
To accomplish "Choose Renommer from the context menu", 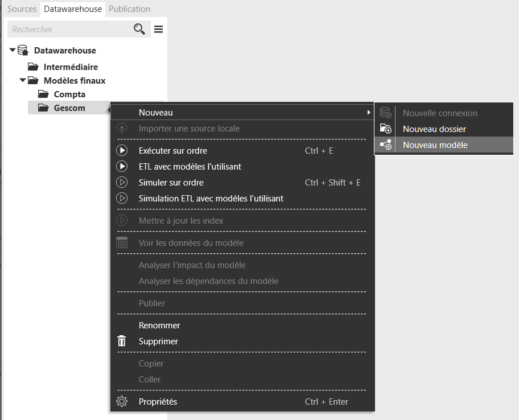I will pyautogui.click(x=159, y=326).
